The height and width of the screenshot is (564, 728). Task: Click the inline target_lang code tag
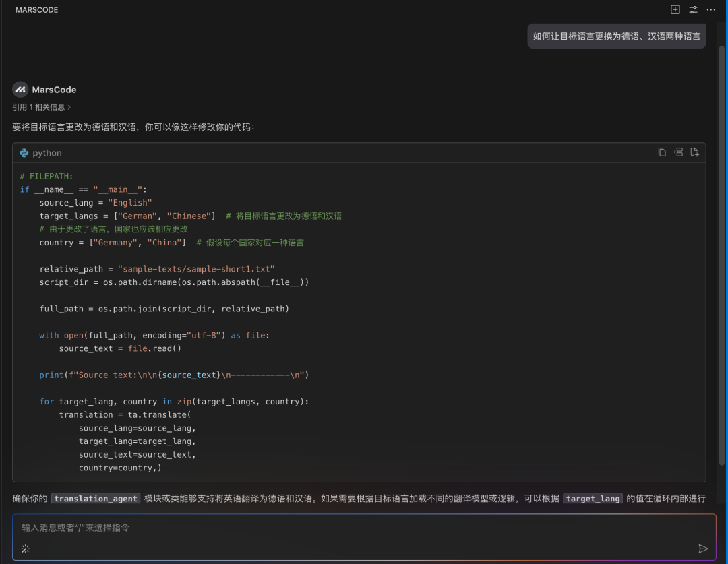[593, 499]
